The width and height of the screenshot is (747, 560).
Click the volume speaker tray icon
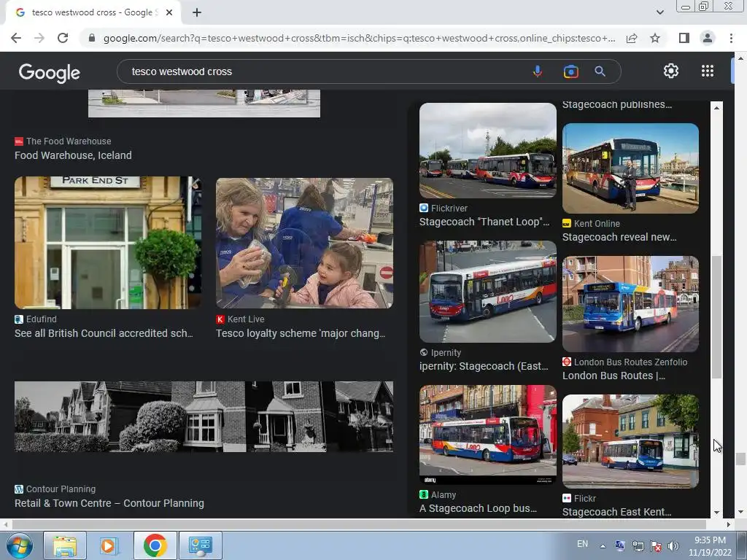(x=673, y=546)
